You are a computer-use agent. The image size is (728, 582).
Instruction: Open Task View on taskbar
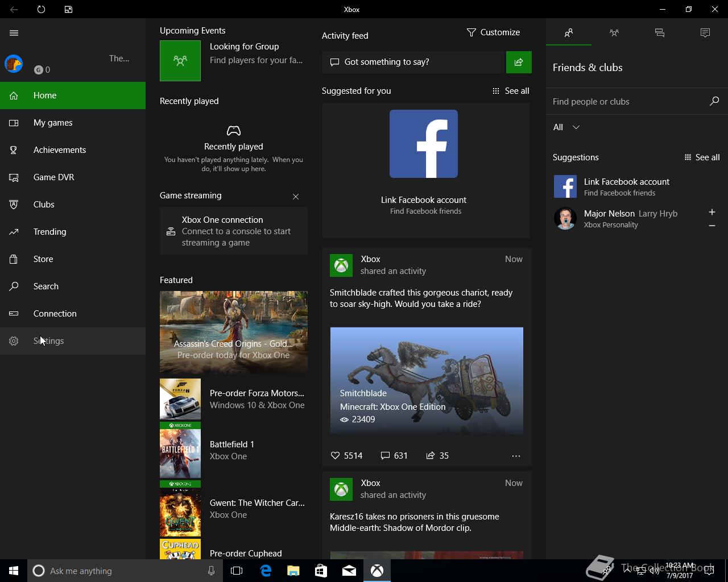point(237,571)
